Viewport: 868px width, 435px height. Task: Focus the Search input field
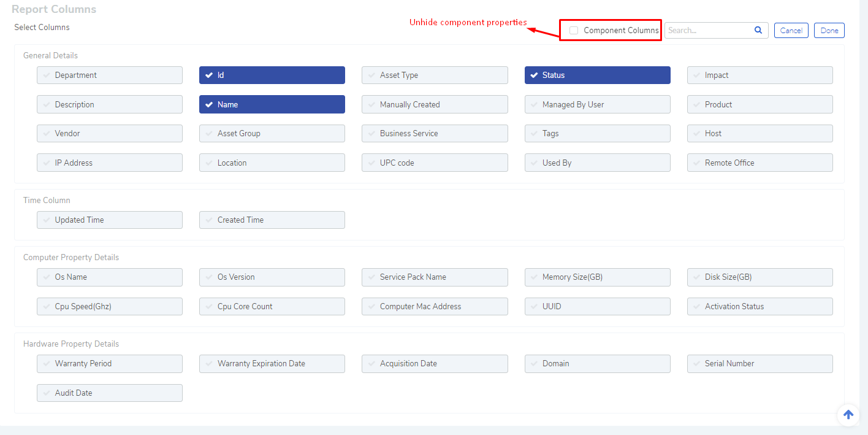click(717, 30)
